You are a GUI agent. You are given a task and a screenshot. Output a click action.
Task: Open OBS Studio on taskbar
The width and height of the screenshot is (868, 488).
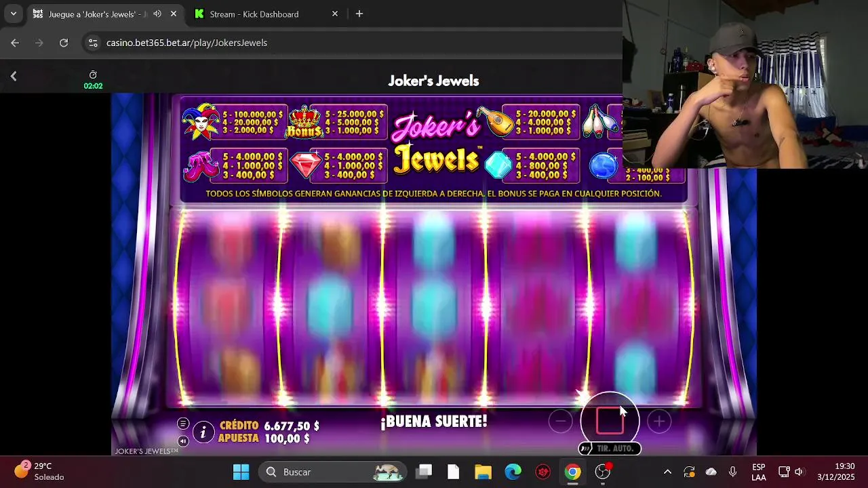[x=603, y=472]
